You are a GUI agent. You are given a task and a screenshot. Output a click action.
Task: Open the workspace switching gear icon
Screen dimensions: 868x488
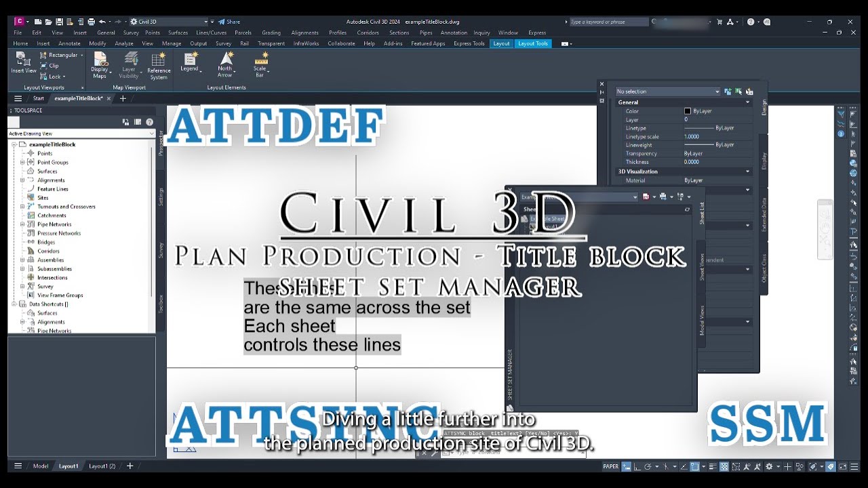[x=769, y=466]
